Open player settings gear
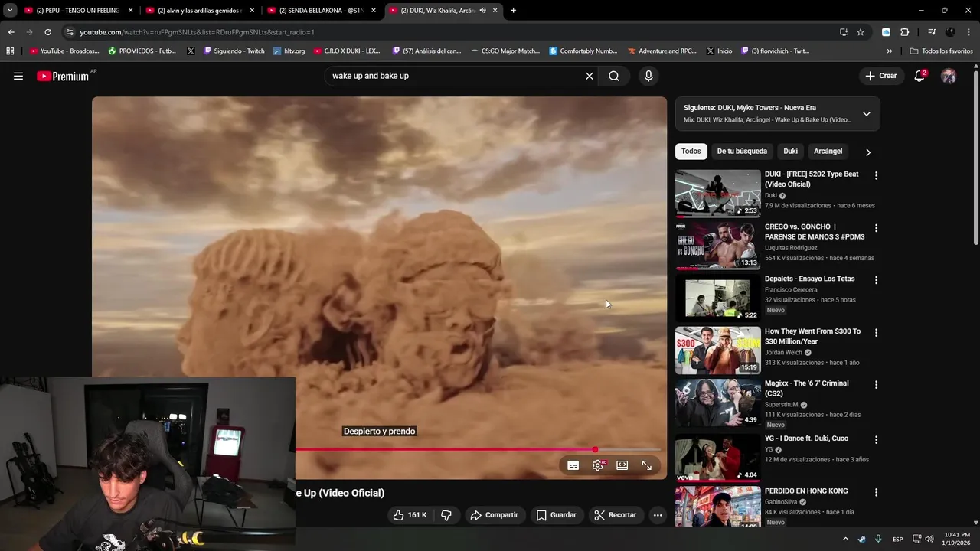The height and width of the screenshot is (551, 980). coord(598,465)
